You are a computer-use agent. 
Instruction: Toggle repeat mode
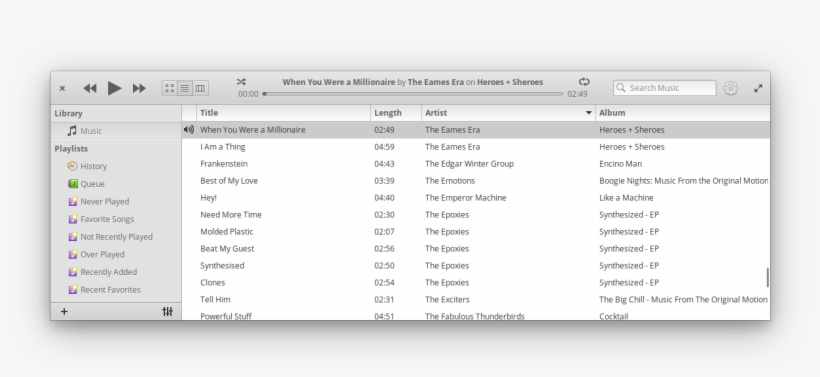584,82
